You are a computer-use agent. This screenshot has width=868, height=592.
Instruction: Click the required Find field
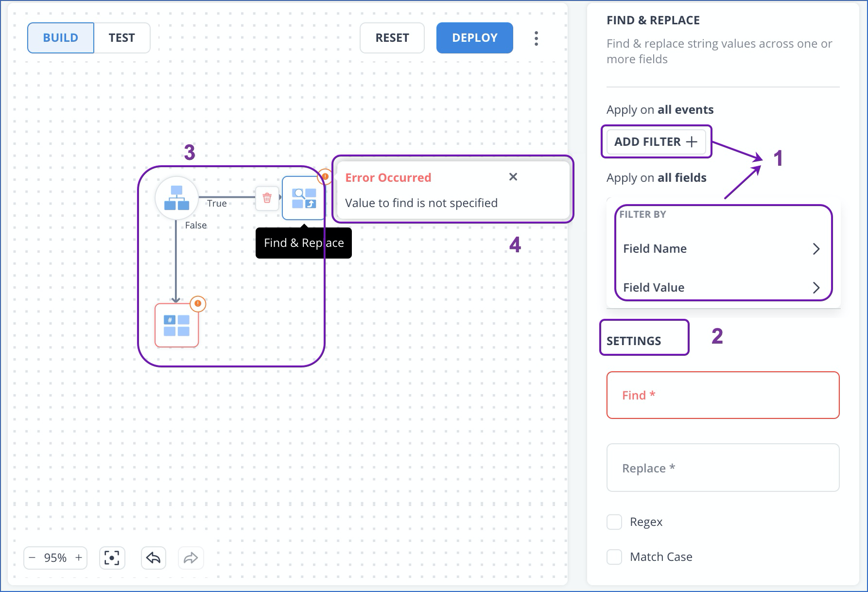click(722, 395)
